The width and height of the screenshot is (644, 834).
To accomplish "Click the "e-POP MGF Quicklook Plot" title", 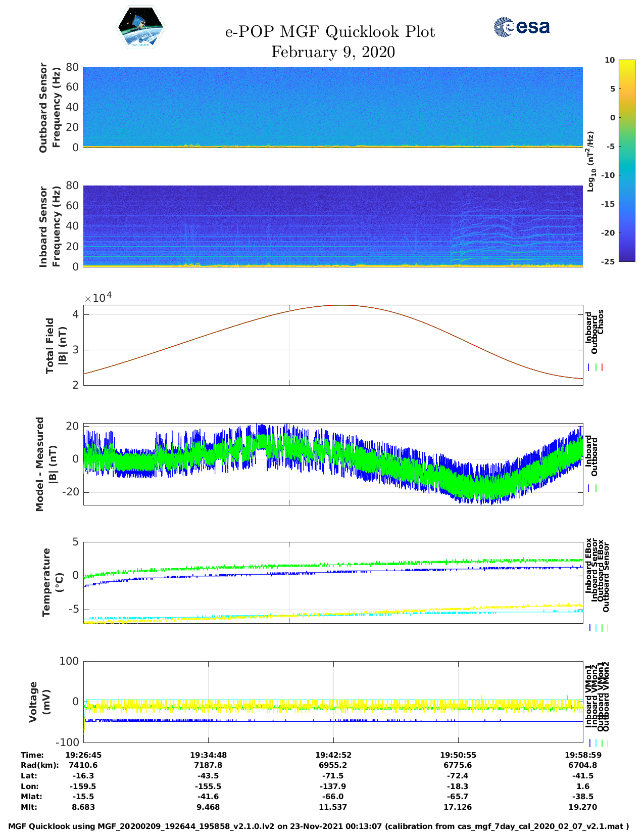I will (330, 32).
